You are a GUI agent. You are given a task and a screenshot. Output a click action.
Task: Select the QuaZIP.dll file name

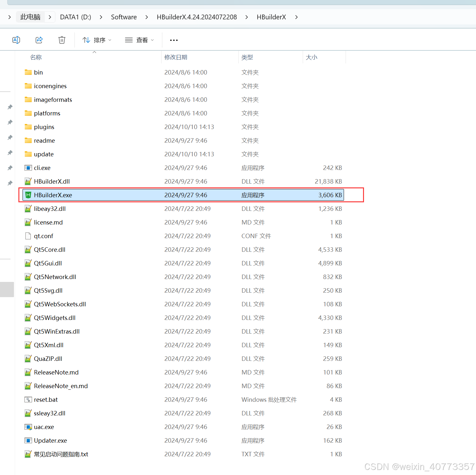point(48,359)
